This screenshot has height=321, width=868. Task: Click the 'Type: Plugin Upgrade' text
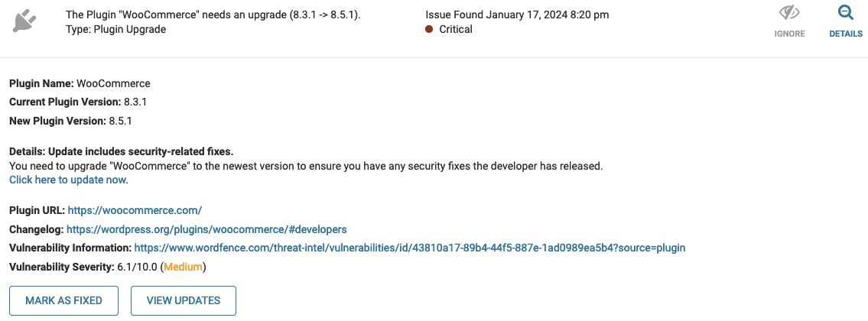coord(115,30)
